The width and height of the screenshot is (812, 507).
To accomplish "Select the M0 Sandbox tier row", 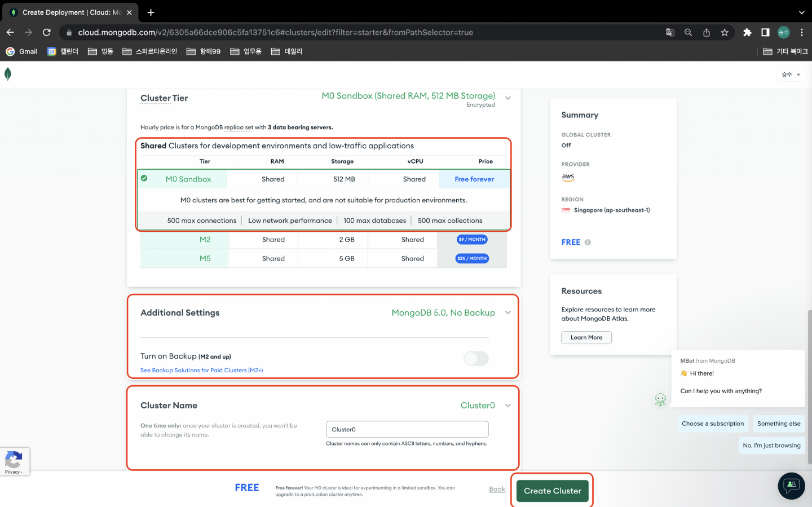I will click(x=324, y=179).
